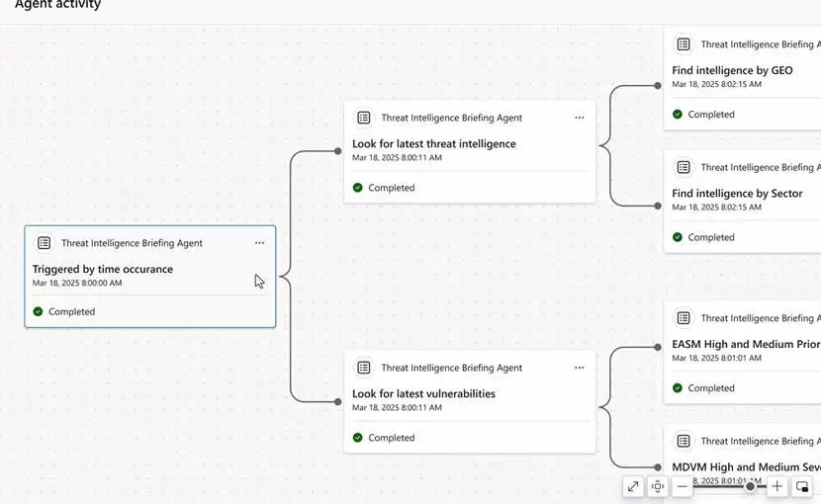Viewport: 821px width, 504px height.
Task: Click agent icon on EASM High and Medium card
Action: pyautogui.click(x=684, y=318)
